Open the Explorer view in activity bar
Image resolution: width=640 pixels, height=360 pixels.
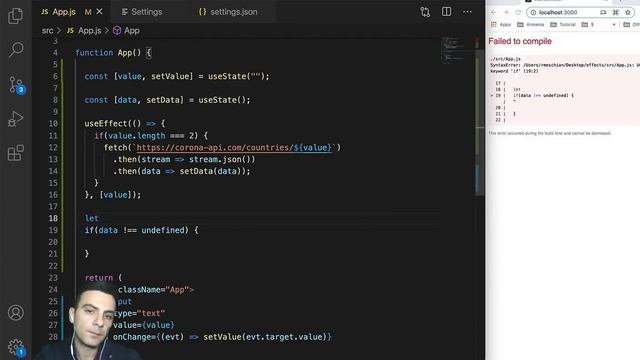(x=16, y=16)
